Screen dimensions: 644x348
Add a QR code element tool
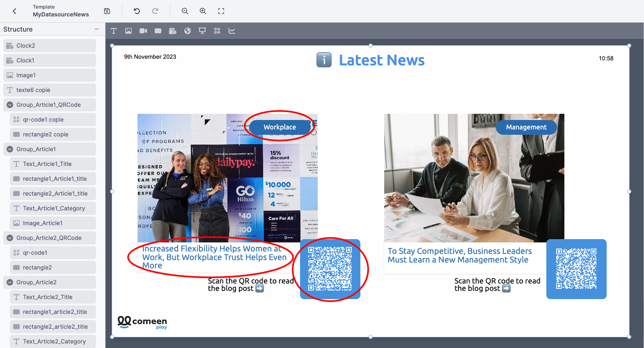[x=217, y=31]
